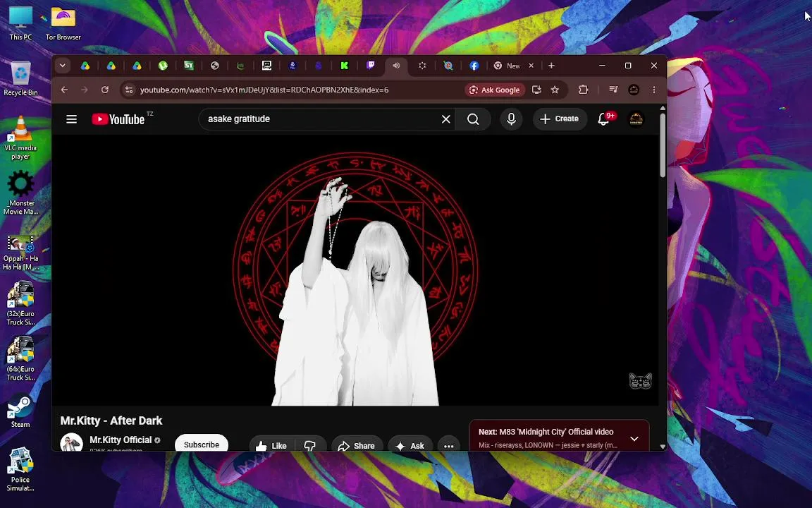
Task: Open Chrome three-dot menu
Action: [654, 90]
